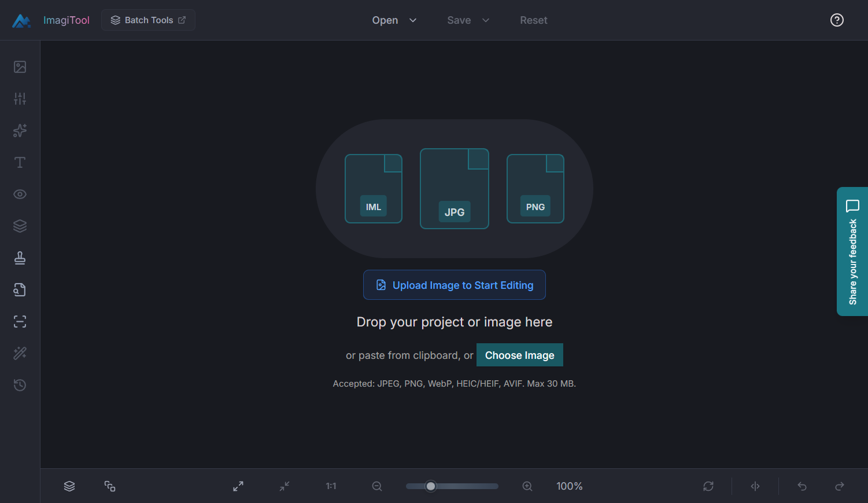Viewport: 868px width, 503px height.
Task: Click the zoom level slider
Action: 452,486
